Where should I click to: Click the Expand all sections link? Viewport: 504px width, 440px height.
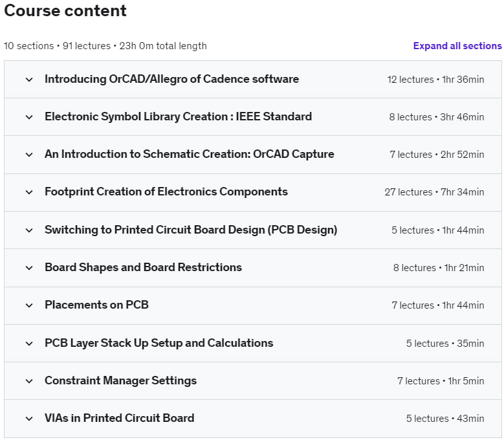point(457,46)
